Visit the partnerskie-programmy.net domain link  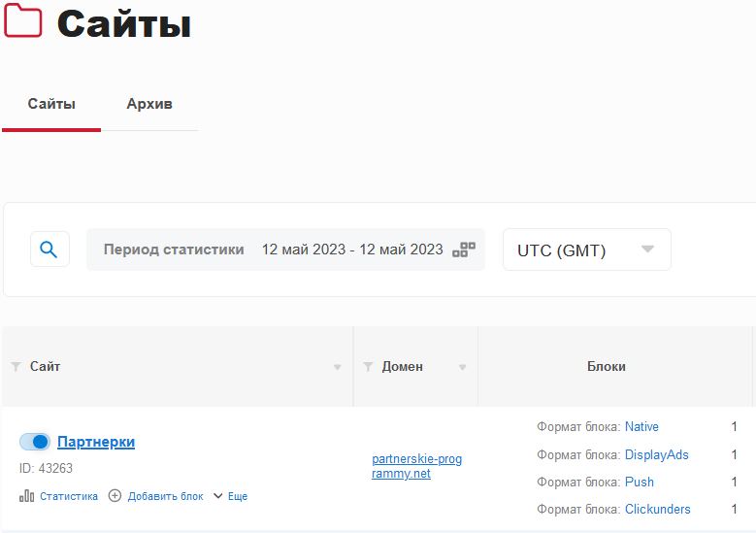416,466
